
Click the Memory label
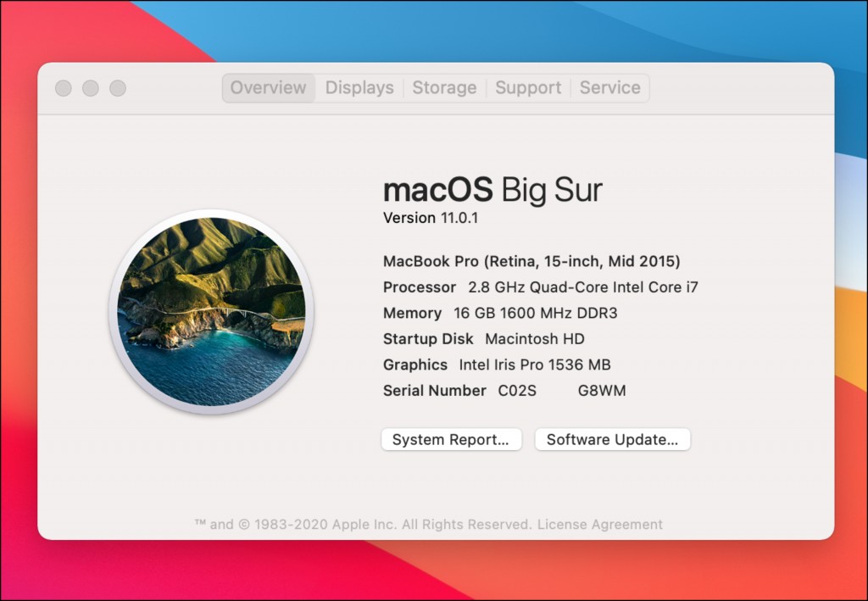pyautogui.click(x=413, y=314)
